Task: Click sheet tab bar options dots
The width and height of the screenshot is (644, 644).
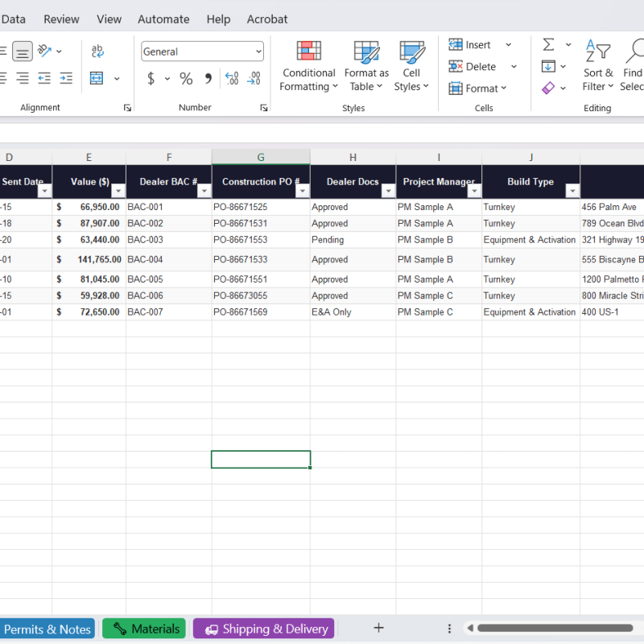Action: (449, 629)
